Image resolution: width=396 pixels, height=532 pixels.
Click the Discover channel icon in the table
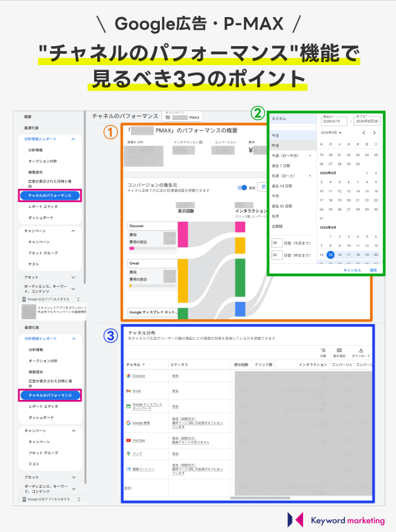pyautogui.click(x=128, y=376)
